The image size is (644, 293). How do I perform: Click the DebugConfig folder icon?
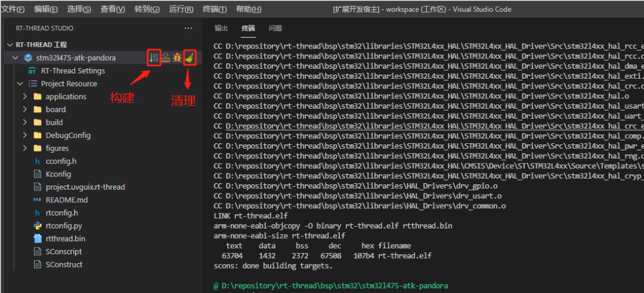coord(38,135)
